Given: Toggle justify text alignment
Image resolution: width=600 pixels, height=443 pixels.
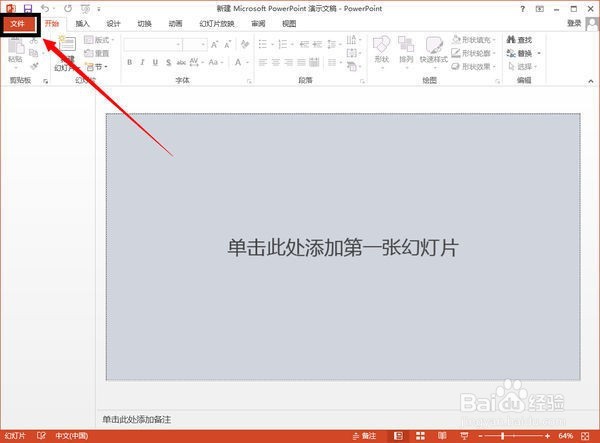Looking at the screenshot, I should 302,62.
